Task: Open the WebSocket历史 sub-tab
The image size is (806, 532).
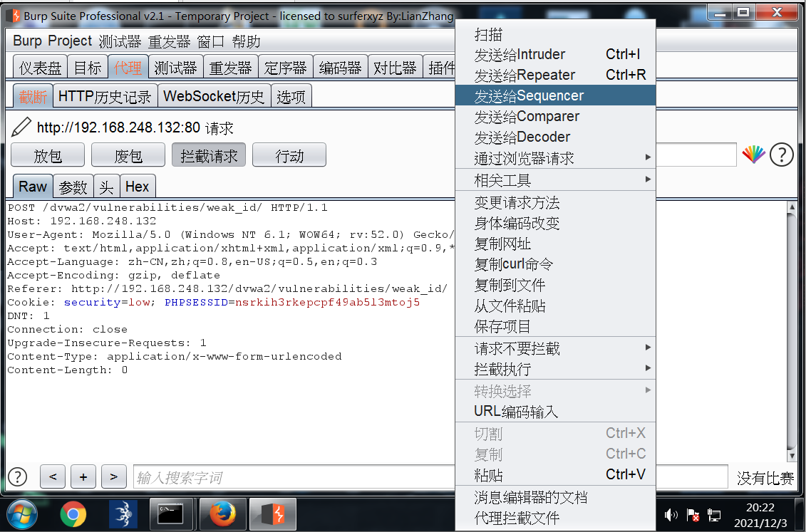Action: click(214, 96)
